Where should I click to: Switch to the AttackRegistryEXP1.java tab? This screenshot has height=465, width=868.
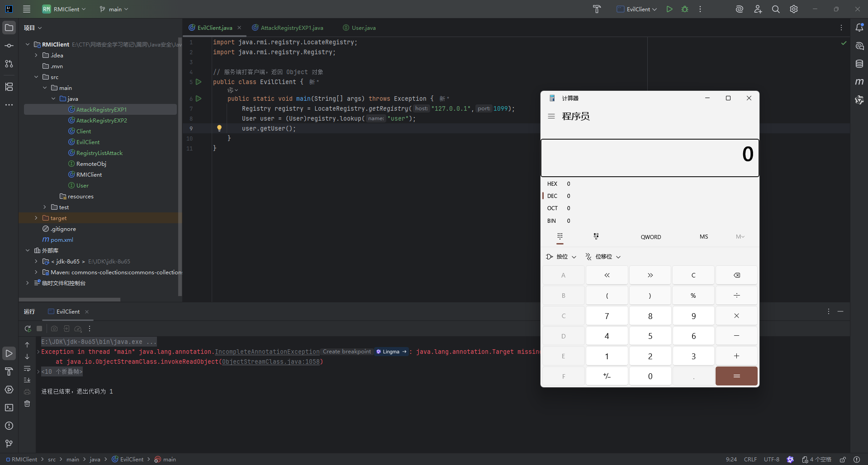point(292,28)
